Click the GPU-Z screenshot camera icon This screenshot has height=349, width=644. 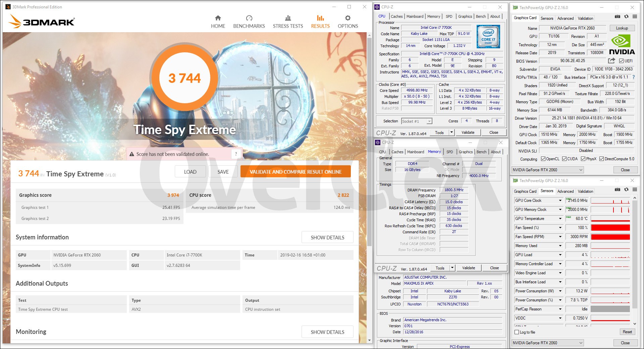tap(617, 16)
